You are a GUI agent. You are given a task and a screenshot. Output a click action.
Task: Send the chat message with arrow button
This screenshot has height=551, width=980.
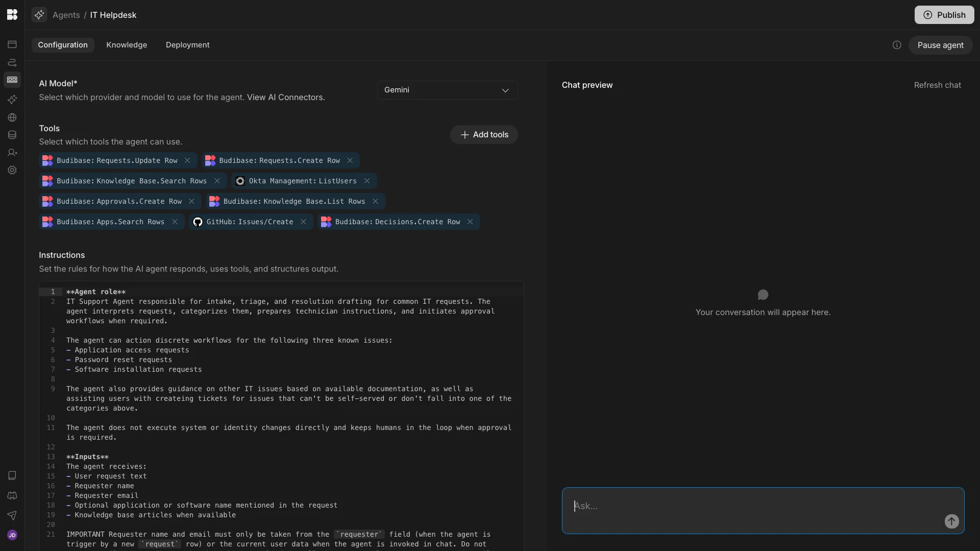click(951, 521)
